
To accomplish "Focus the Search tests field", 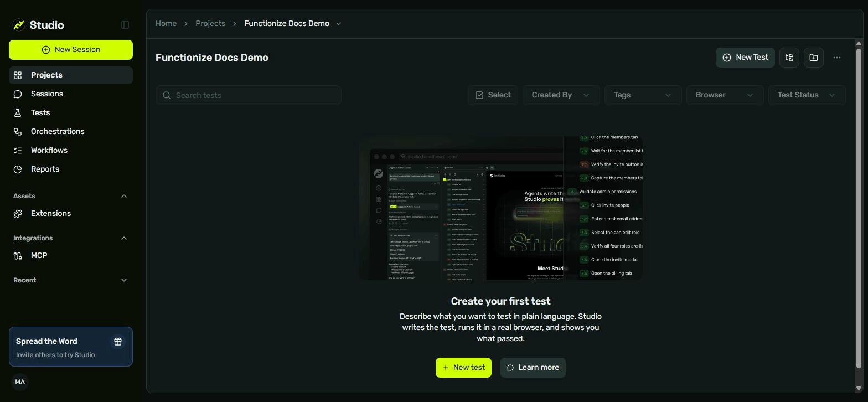I will tap(249, 95).
